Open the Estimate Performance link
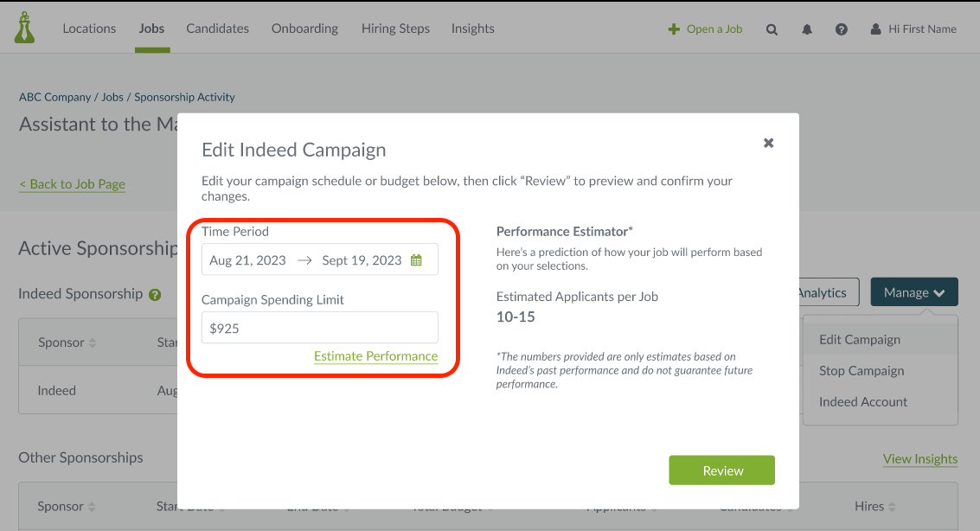 pyautogui.click(x=375, y=356)
